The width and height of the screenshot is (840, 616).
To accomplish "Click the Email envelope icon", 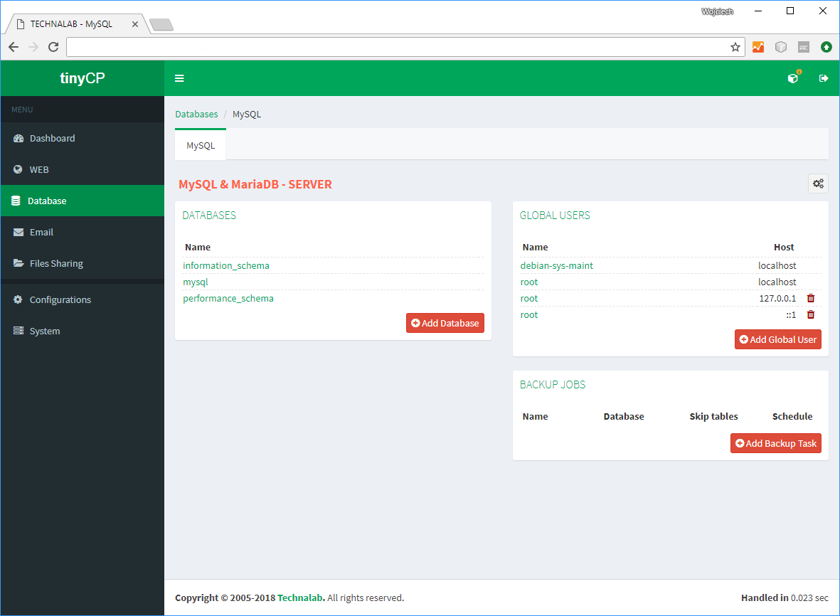I will click(18, 232).
